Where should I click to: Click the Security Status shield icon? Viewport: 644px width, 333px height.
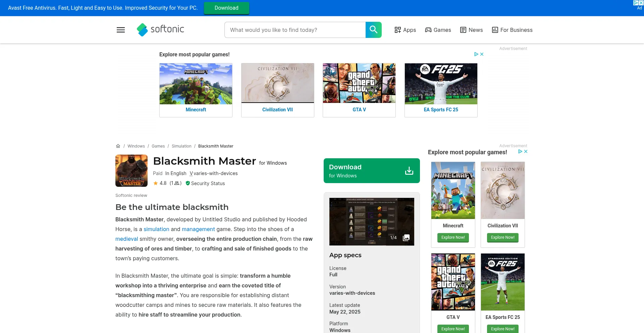(x=188, y=183)
